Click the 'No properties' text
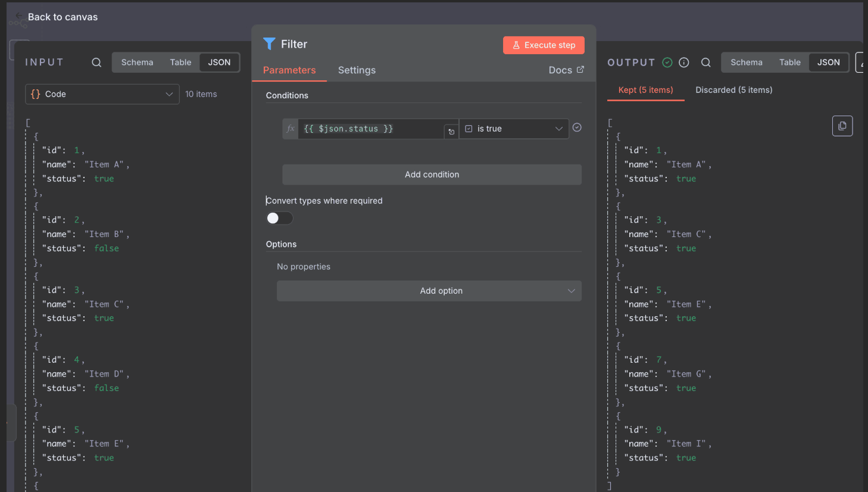 point(304,267)
